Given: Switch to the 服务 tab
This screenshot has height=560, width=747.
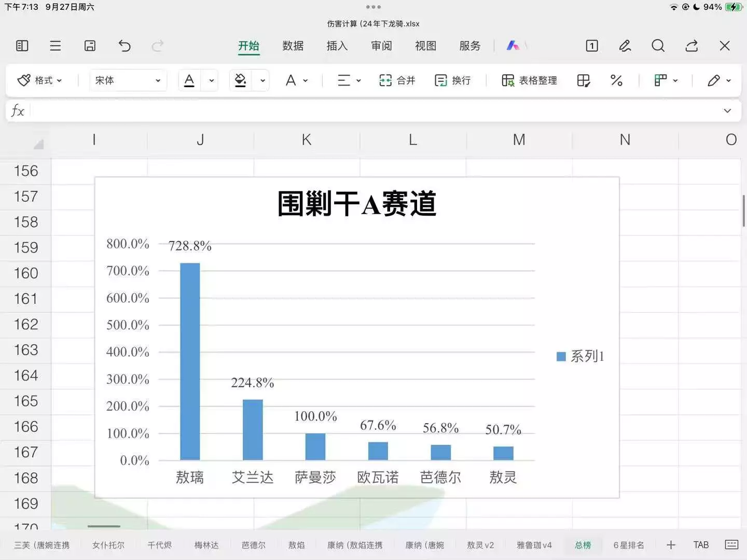Looking at the screenshot, I should pos(470,46).
